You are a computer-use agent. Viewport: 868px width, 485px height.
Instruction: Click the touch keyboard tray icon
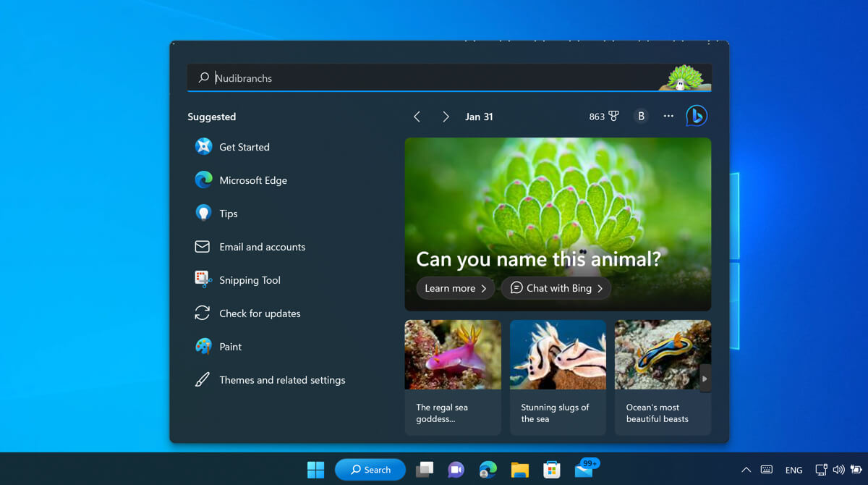pos(767,470)
